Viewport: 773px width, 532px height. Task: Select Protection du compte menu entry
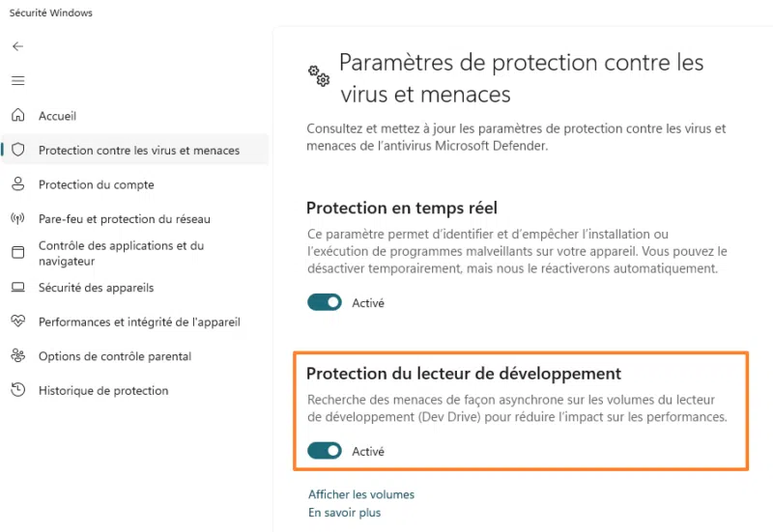(96, 184)
